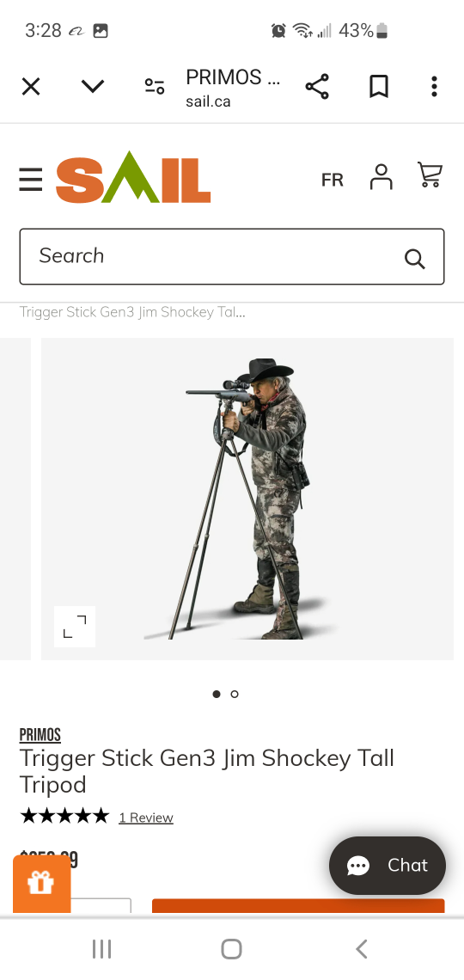This screenshot has width=464, height=980.
Task: Minimize the browser tab with down chevron
Action: [93, 86]
